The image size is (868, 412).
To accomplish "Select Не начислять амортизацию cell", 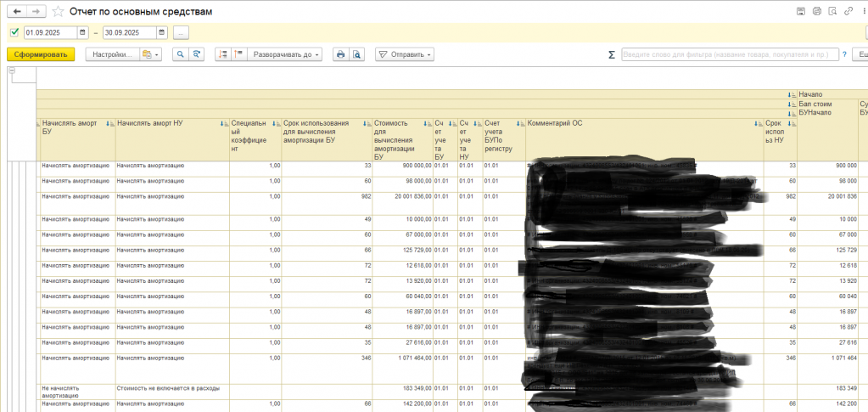I will 77,392.
